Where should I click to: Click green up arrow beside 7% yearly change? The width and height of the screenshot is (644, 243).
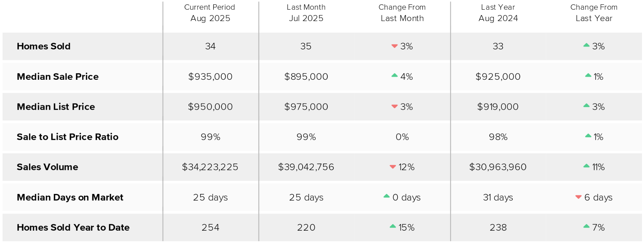[586, 226]
